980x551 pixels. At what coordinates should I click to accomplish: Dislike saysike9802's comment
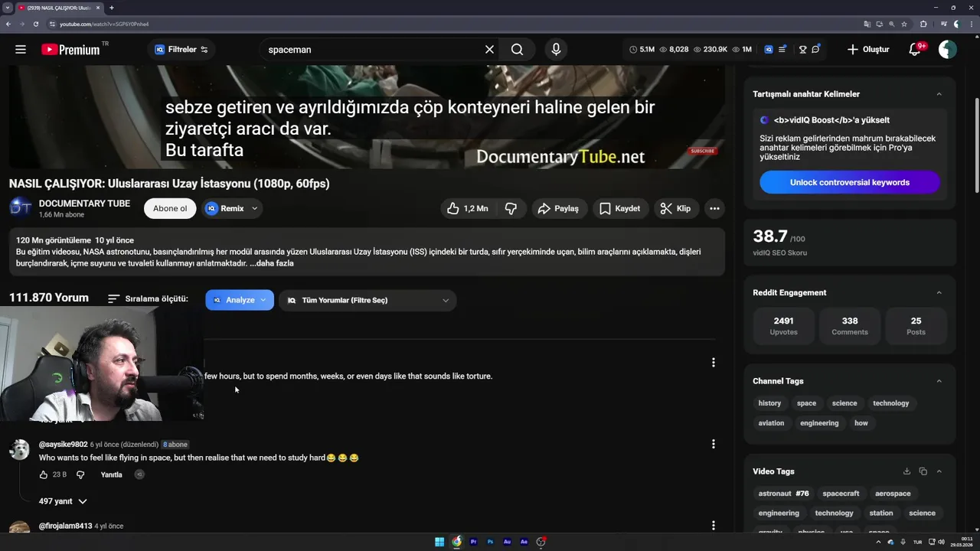click(x=80, y=474)
